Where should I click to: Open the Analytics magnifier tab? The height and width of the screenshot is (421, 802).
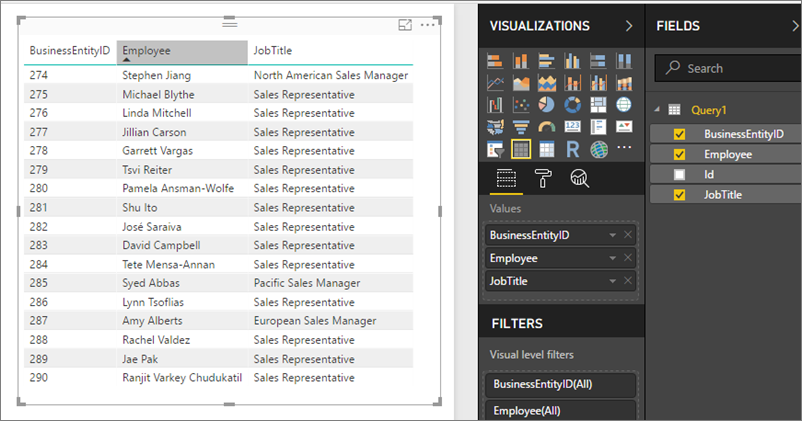578,179
